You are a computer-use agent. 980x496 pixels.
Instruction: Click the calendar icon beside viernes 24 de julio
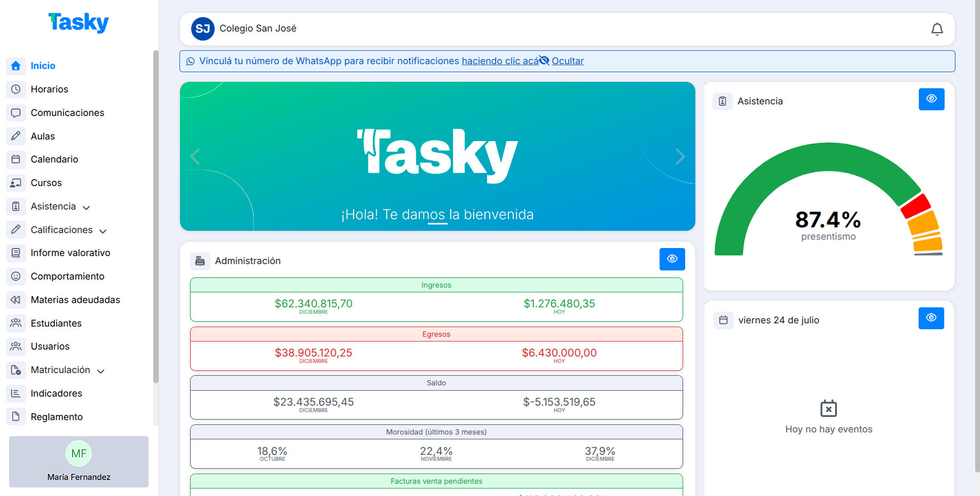(724, 320)
